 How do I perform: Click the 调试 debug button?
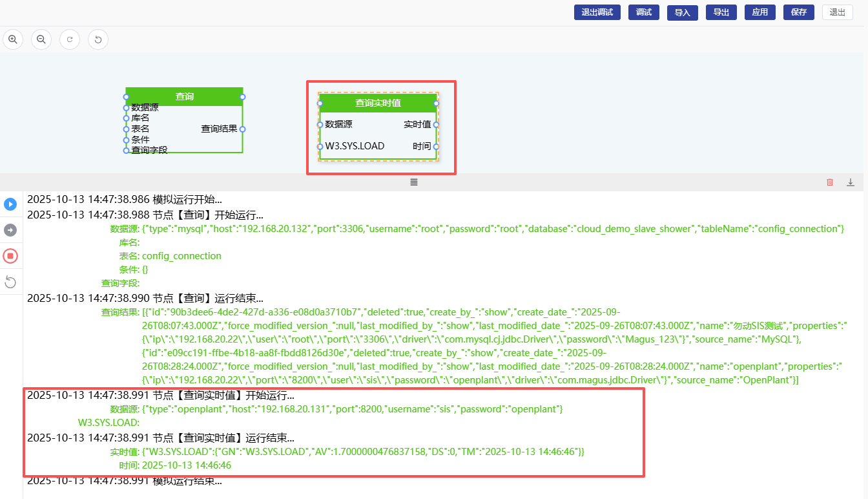(643, 12)
